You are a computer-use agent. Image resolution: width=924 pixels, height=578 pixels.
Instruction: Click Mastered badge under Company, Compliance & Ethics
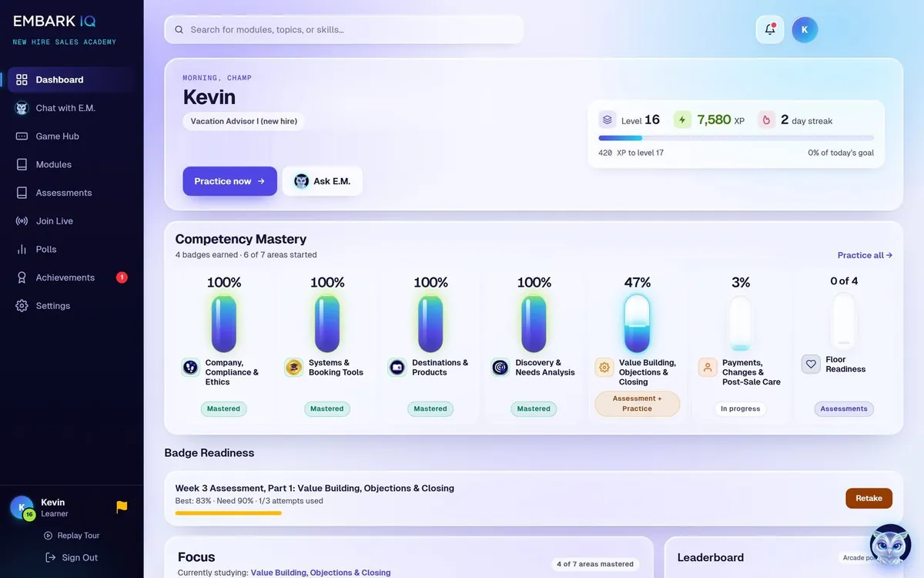(224, 408)
